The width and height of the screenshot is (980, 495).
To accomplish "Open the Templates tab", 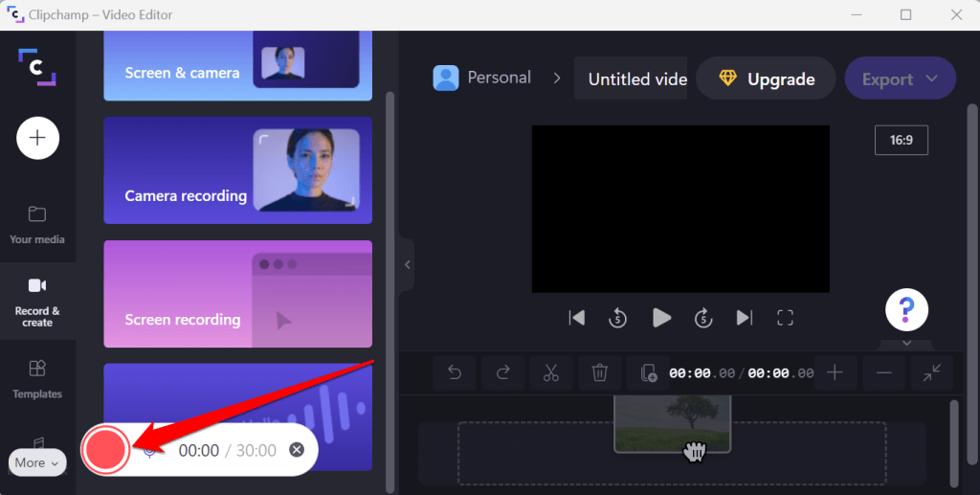I will [x=37, y=379].
